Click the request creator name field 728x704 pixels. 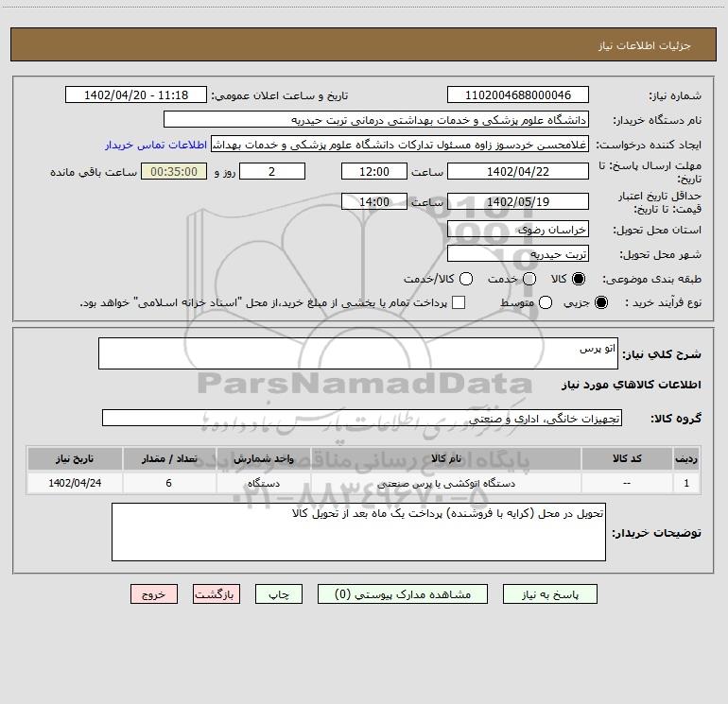point(400,144)
